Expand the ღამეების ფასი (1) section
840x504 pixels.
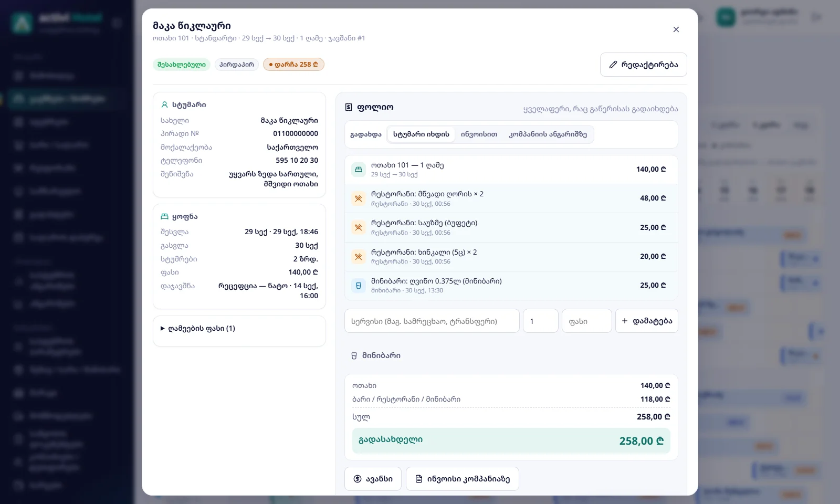coord(198,328)
